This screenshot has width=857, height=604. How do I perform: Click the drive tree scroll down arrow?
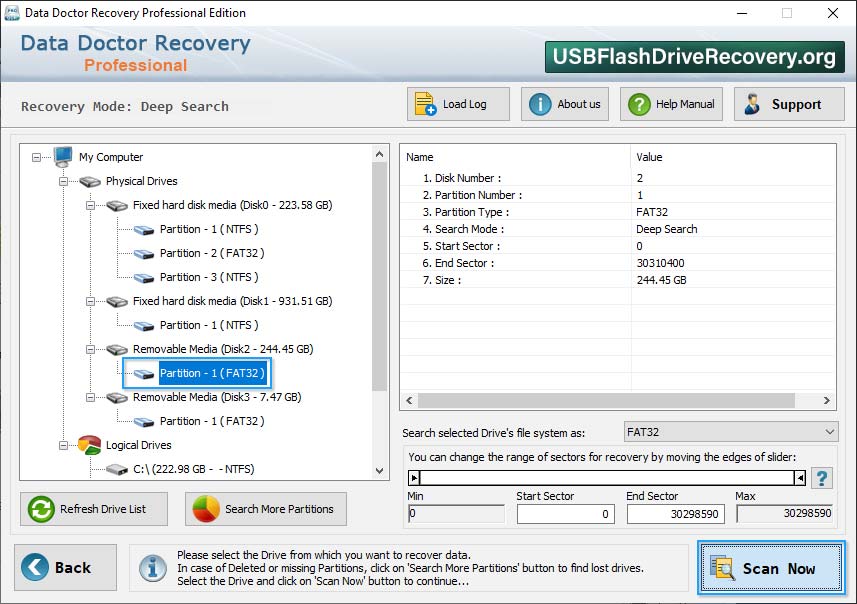(379, 471)
